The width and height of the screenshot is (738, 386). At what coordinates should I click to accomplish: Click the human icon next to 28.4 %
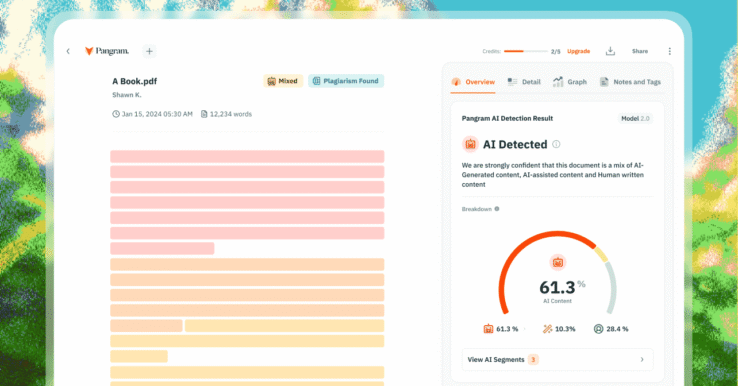pyautogui.click(x=598, y=329)
